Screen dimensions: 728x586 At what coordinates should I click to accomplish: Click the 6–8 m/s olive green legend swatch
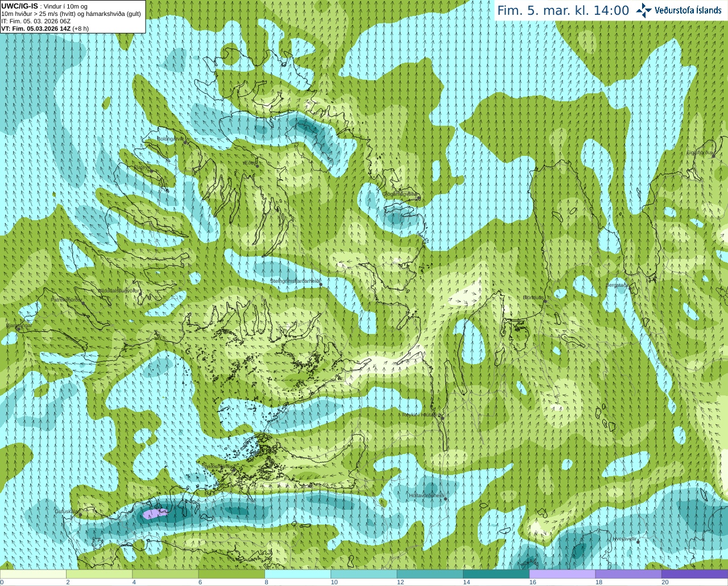[231, 574]
